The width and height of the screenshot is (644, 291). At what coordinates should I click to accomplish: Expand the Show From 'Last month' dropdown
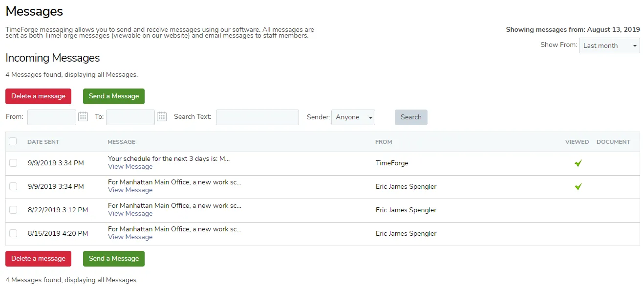click(x=609, y=45)
